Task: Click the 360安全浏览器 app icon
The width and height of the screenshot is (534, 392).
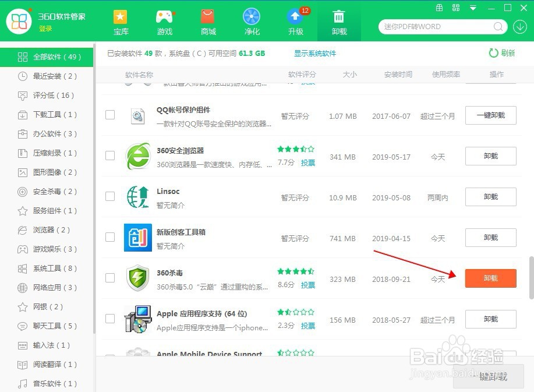Action: [137, 156]
